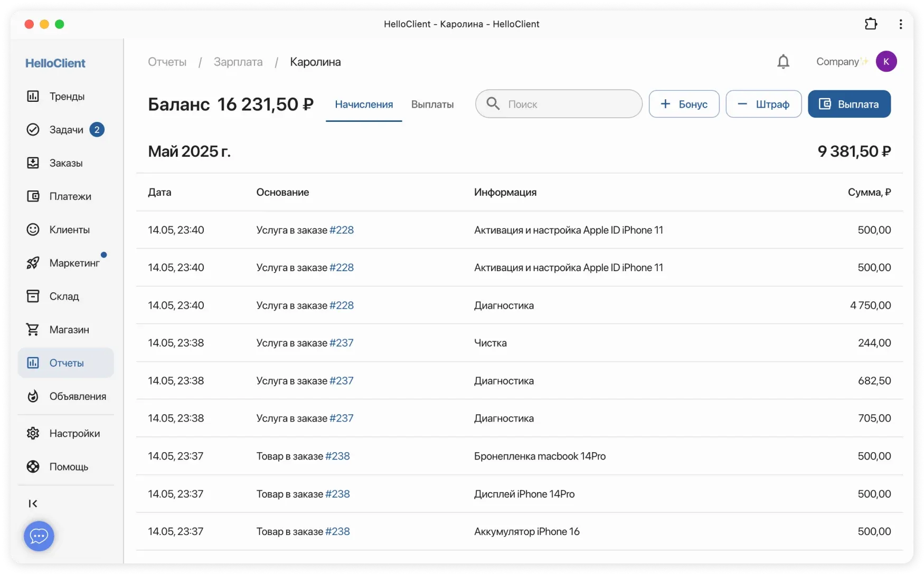Open the Trends chart icon in sidebar
The image size is (924, 574).
pos(33,96)
